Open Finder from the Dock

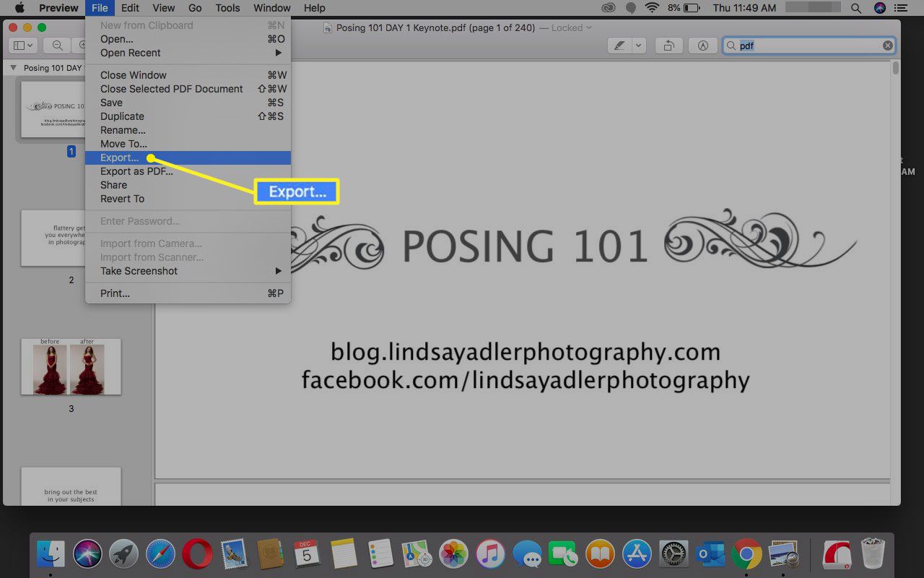pyautogui.click(x=51, y=555)
